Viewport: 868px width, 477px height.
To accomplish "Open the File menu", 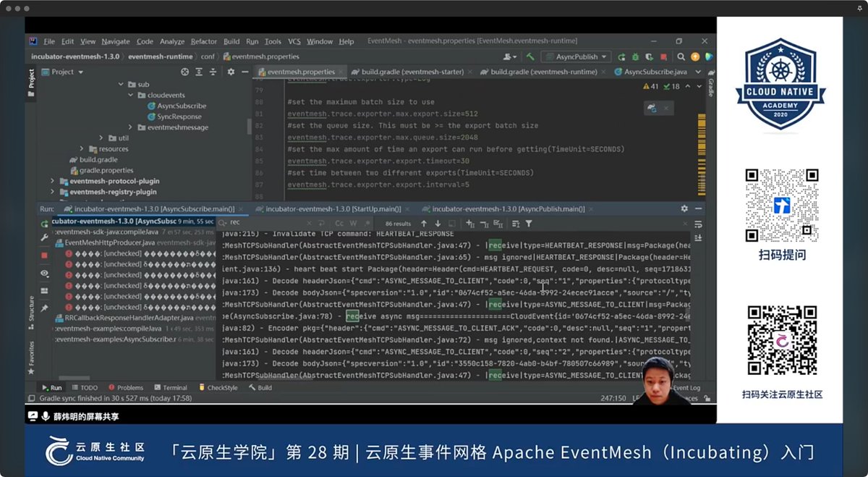I will 49,41.
